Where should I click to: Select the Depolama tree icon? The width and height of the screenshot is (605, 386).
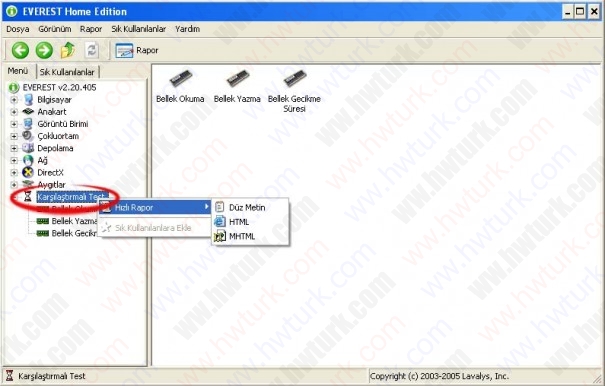(x=28, y=148)
